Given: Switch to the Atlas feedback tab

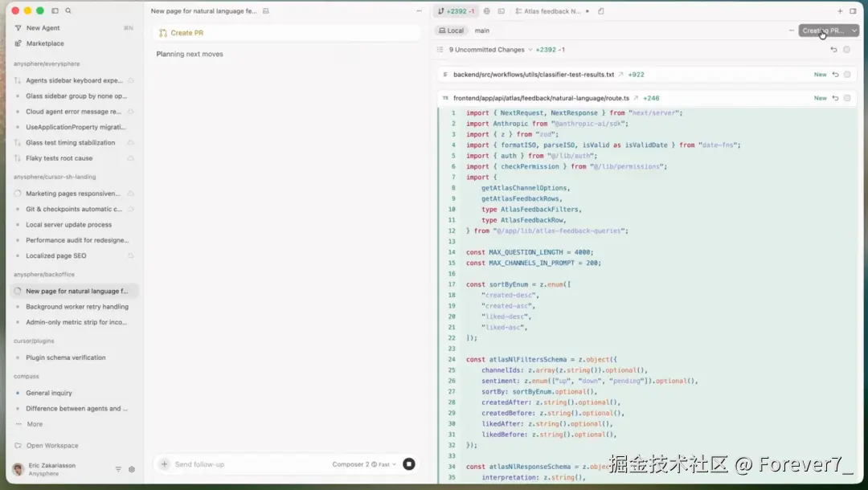Looking at the screenshot, I should 552,11.
